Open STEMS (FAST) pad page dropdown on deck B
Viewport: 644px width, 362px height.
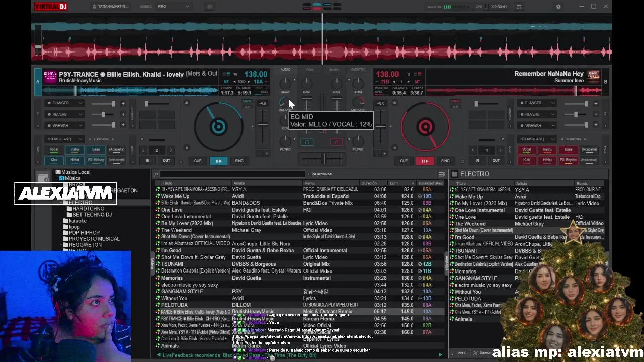tap(537, 139)
